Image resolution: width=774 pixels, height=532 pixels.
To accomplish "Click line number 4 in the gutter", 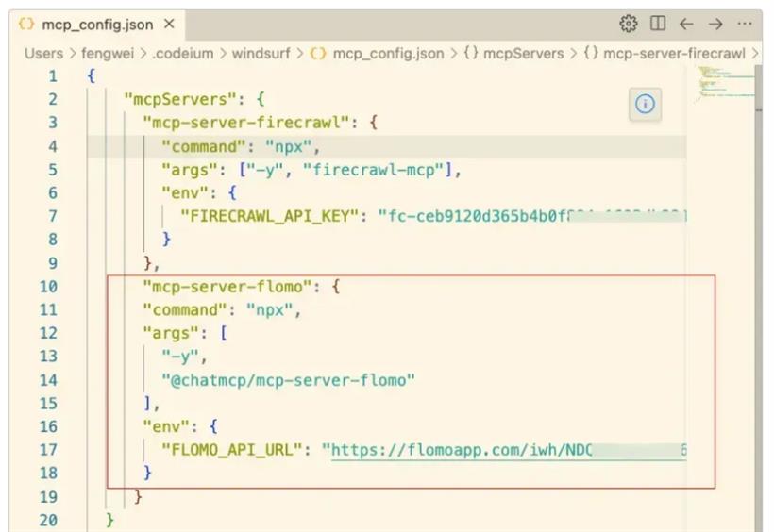I will tap(52, 146).
